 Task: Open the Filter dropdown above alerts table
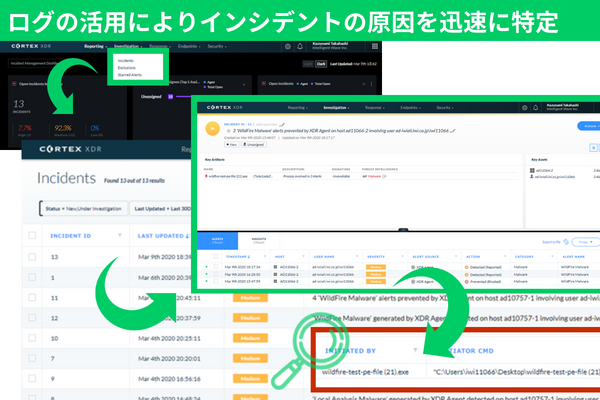[x=585, y=242]
